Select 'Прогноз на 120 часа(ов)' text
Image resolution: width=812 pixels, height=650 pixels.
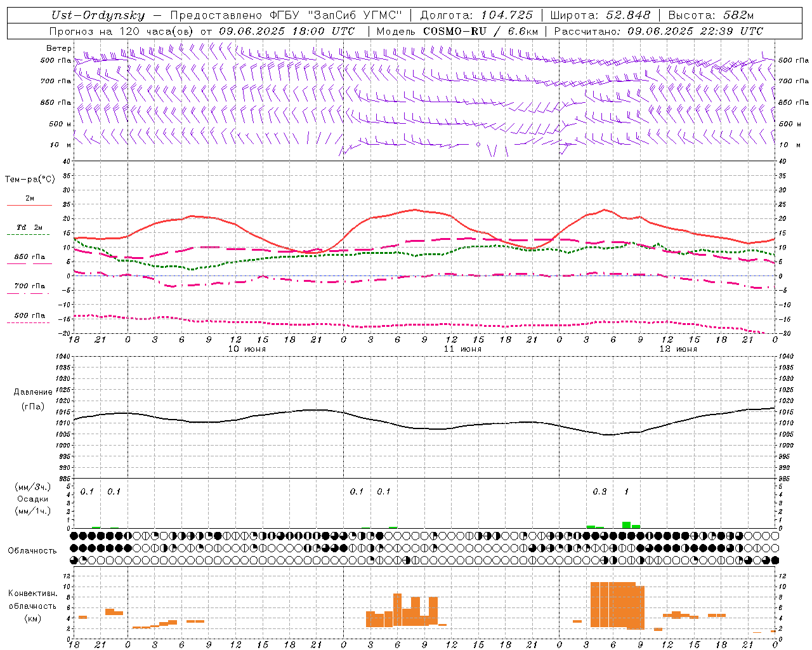(122, 31)
